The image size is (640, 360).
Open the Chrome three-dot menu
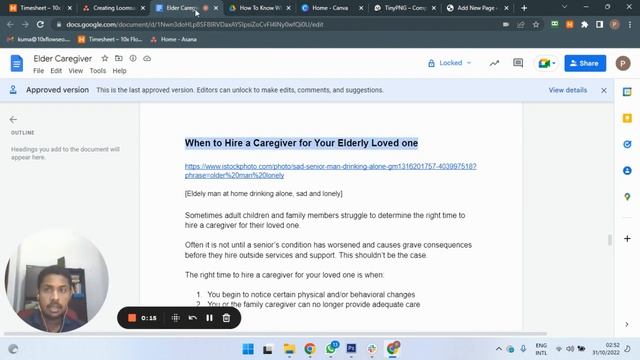(630, 24)
